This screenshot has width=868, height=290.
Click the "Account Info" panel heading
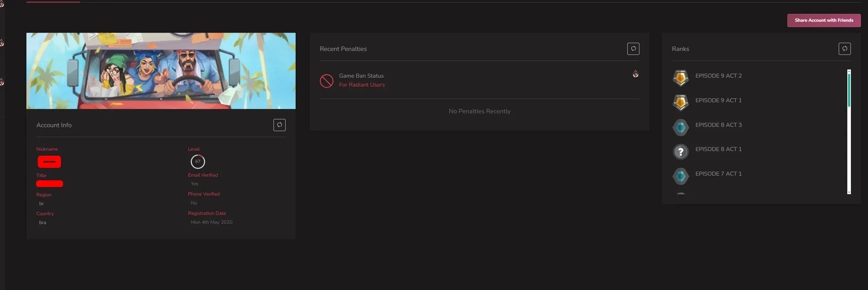click(54, 125)
